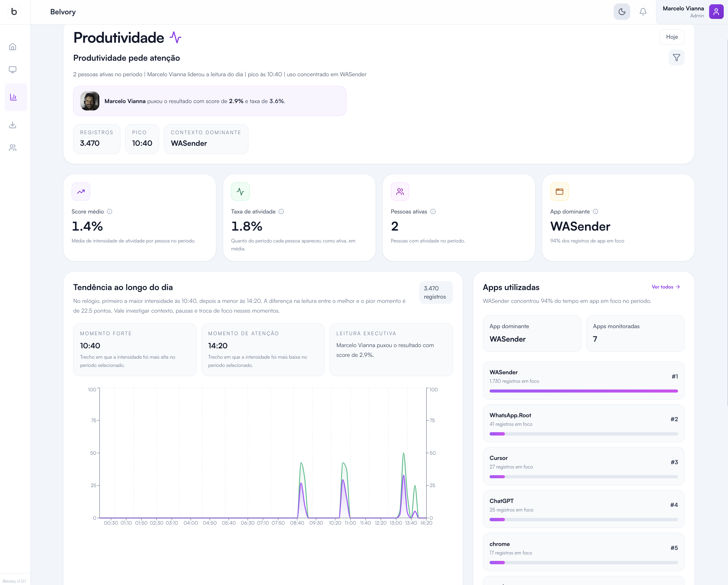Go to the Home sidebar icon
This screenshot has width=728, height=585.
(12, 47)
